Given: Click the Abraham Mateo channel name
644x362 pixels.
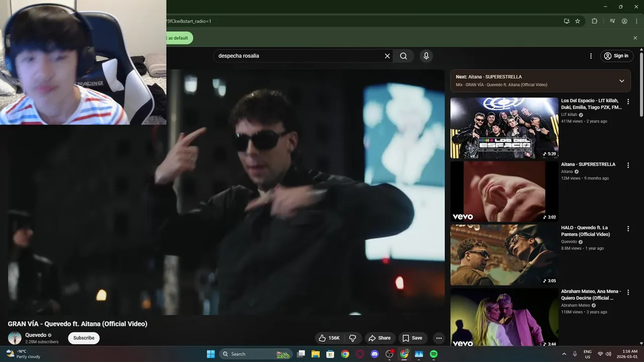Looking at the screenshot, I should (576, 305).
